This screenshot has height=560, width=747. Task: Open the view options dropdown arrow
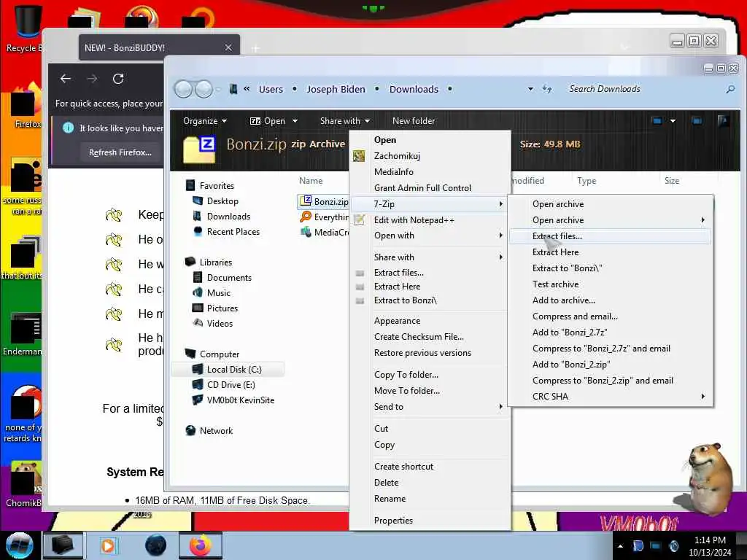(x=673, y=121)
